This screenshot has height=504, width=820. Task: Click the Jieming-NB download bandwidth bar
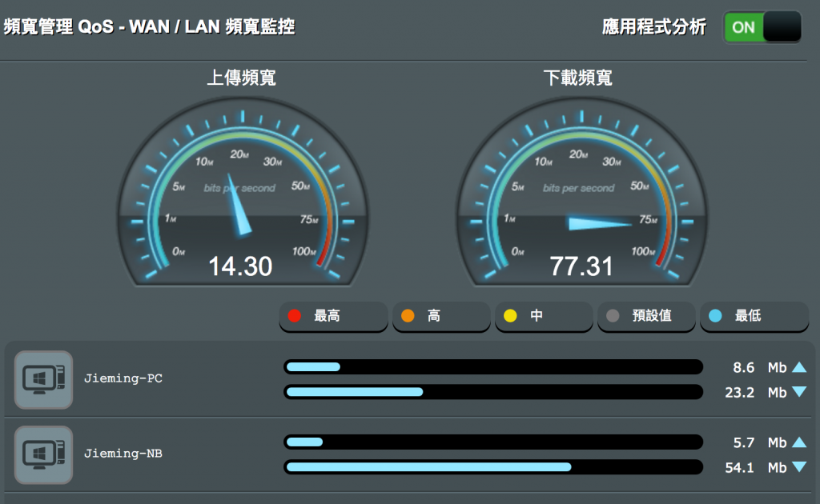[x=493, y=467]
